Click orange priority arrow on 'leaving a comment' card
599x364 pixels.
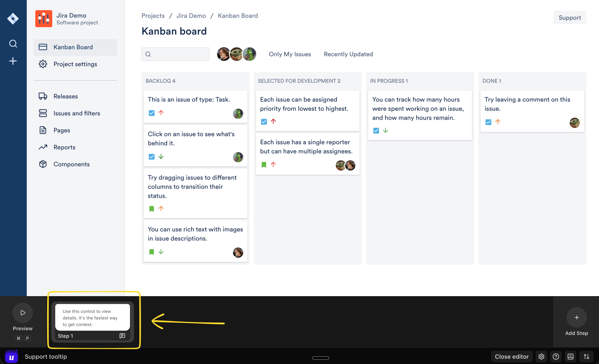click(x=497, y=122)
